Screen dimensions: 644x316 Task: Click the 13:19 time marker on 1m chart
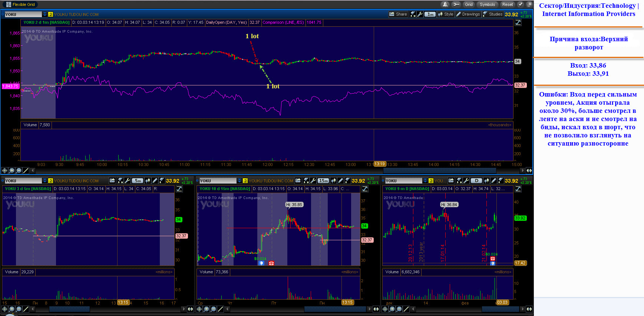tap(379, 164)
